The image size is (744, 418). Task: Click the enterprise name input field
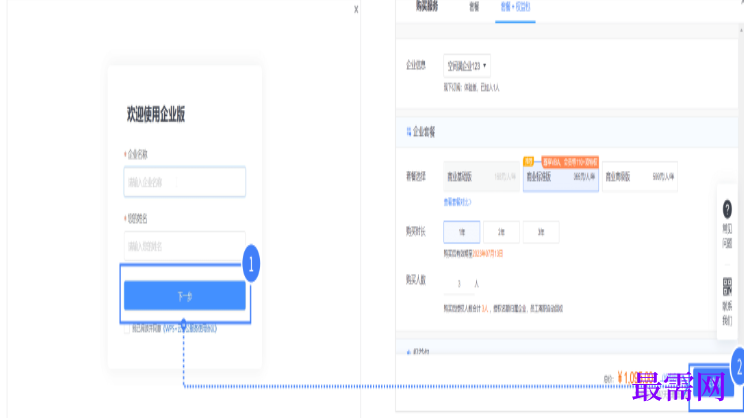(x=184, y=182)
